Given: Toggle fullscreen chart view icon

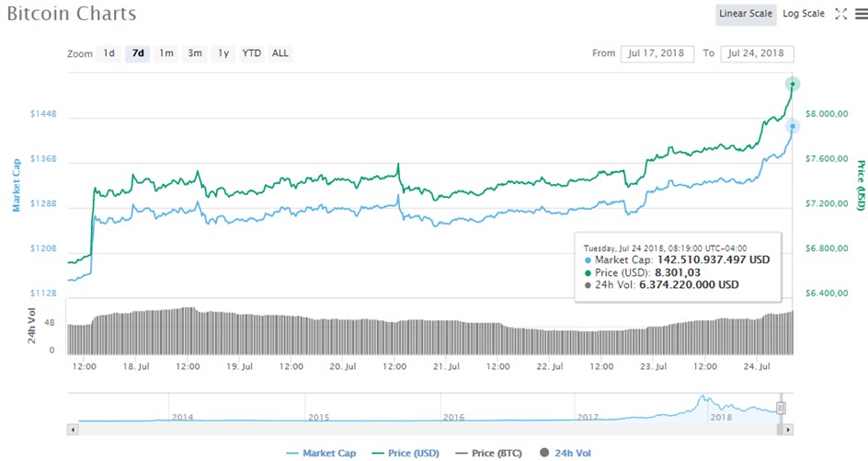Looking at the screenshot, I should click(840, 14).
